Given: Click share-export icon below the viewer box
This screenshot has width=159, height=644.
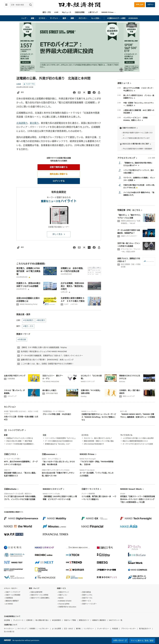Looking at the screenshot, I should 99,247.
